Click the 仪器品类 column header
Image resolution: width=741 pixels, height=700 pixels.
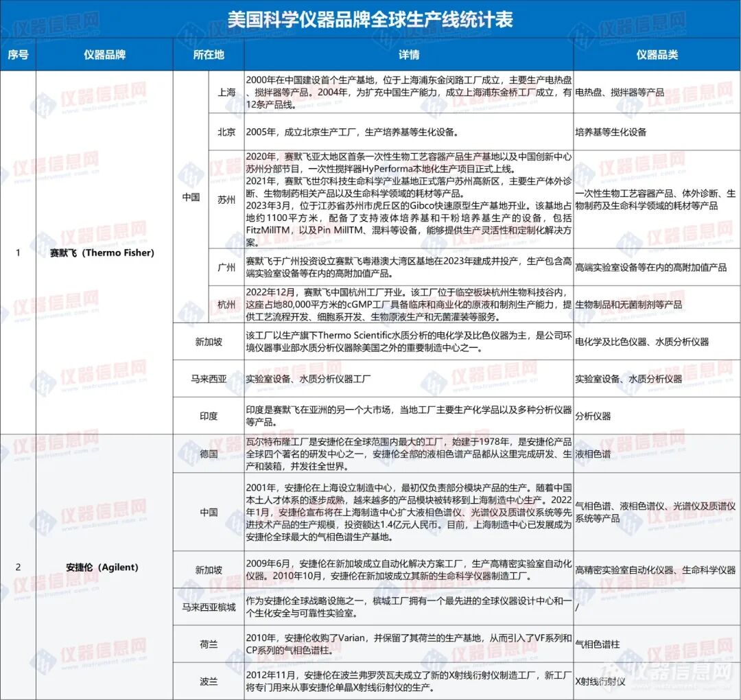tap(654, 56)
